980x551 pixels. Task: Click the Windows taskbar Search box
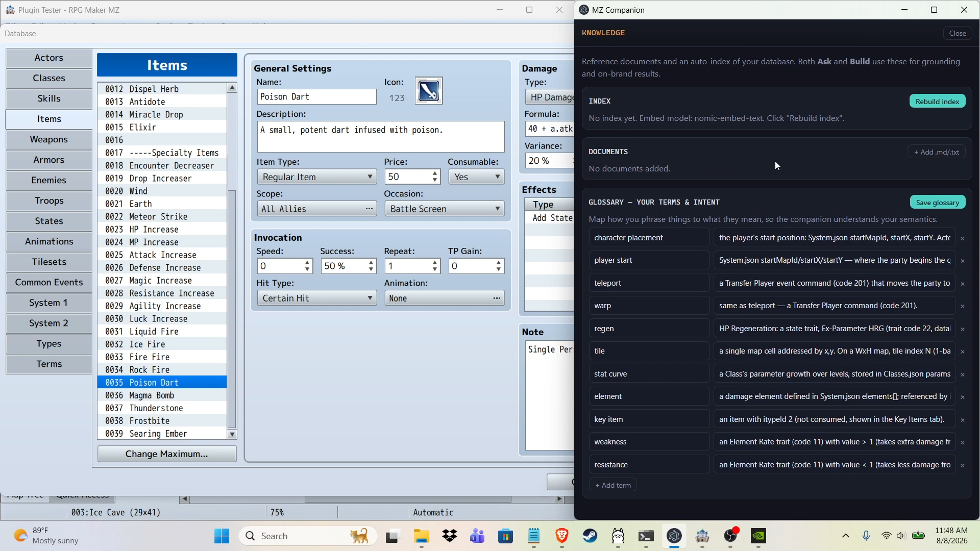(308, 536)
